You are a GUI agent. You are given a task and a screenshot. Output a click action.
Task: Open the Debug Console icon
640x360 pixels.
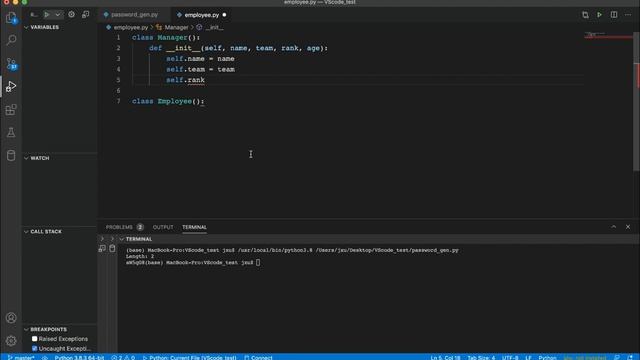(x=85, y=15)
